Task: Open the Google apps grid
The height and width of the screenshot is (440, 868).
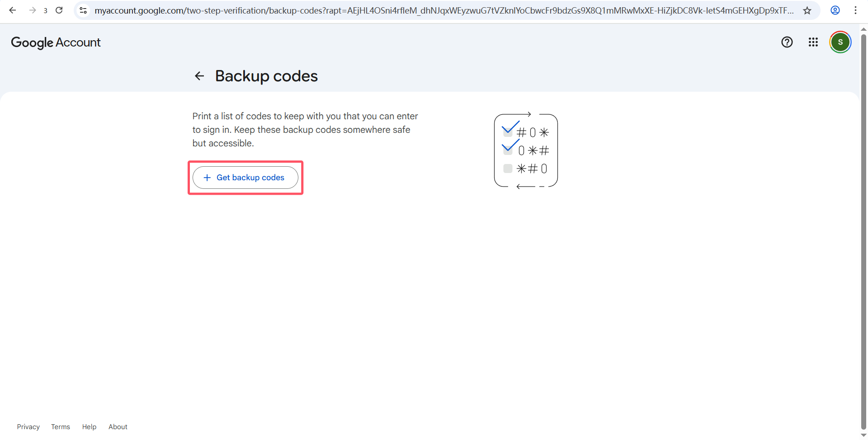Action: click(x=813, y=42)
